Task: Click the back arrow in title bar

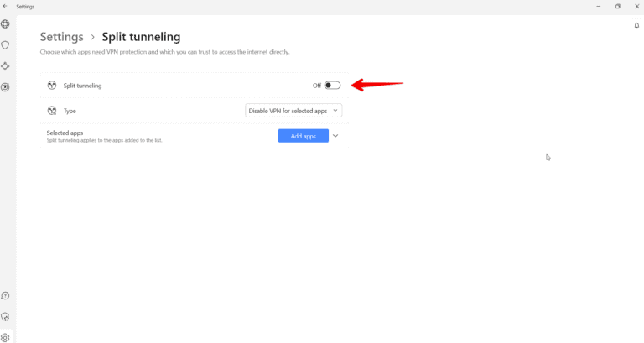Action: [x=6, y=6]
